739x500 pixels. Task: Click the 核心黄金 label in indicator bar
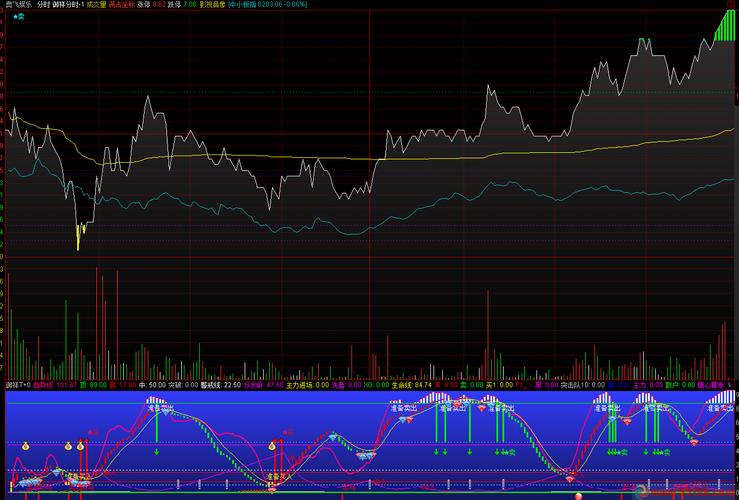pyautogui.click(x=720, y=384)
